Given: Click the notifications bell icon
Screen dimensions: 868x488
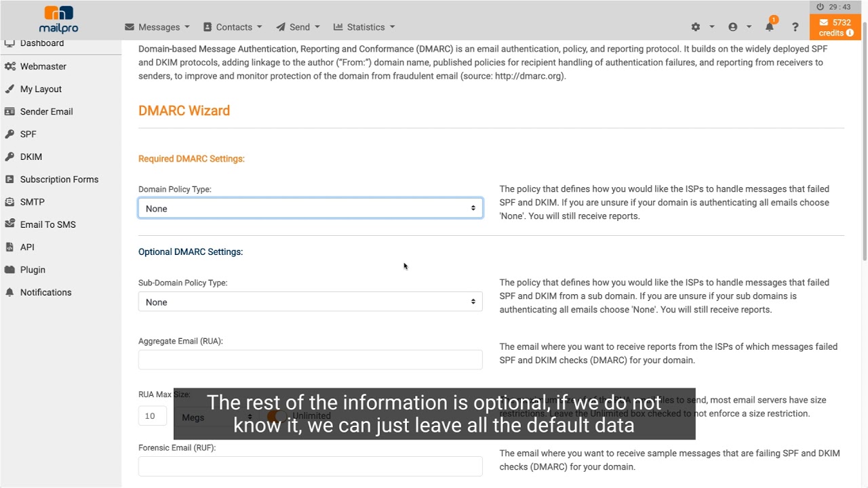Looking at the screenshot, I should pyautogui.click(x=770, y=27).
